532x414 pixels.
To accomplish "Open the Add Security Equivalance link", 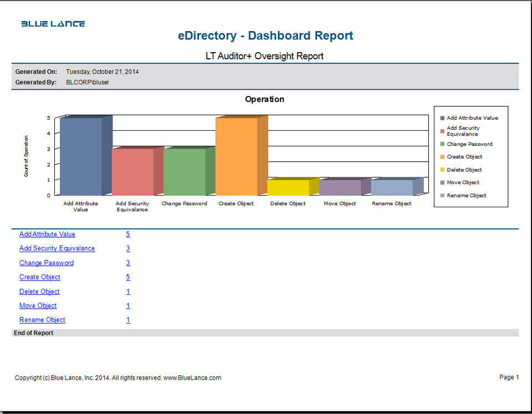I will (57, 248).
